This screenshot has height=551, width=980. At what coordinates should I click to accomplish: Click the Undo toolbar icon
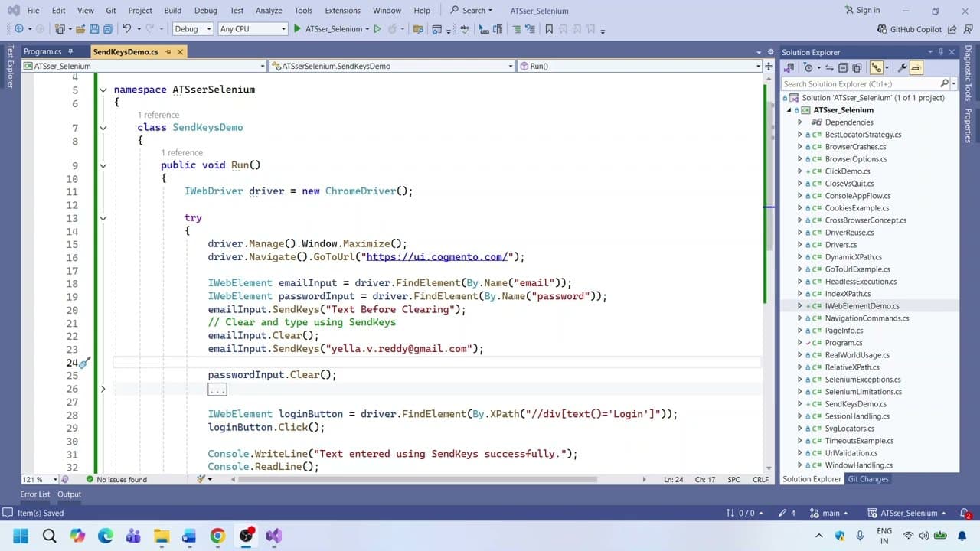[x=127, y=29]
